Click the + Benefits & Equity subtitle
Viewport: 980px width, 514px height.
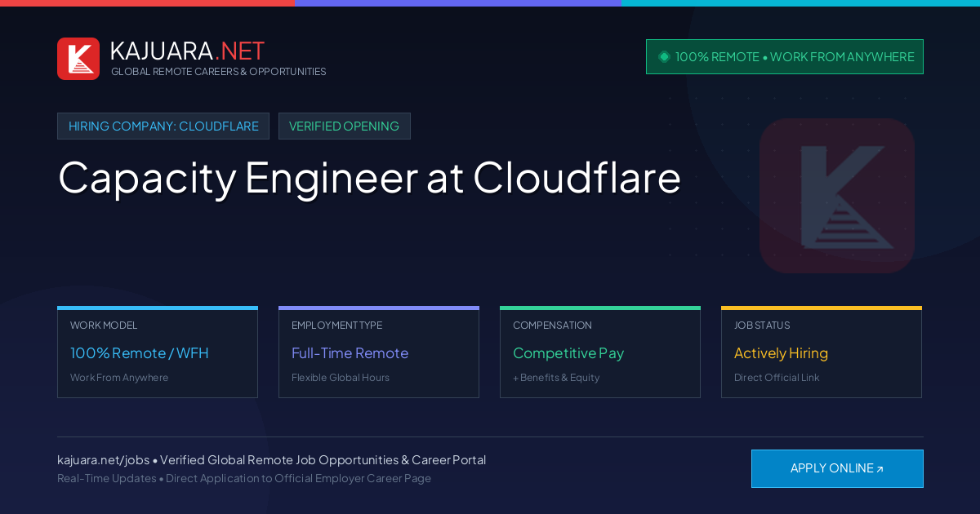pos(556,378)
